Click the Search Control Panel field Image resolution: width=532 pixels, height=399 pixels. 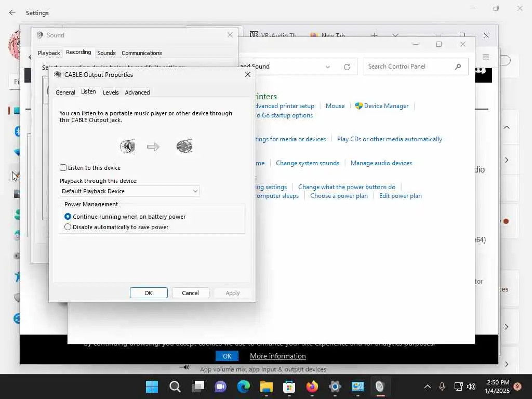coord(416,66)
